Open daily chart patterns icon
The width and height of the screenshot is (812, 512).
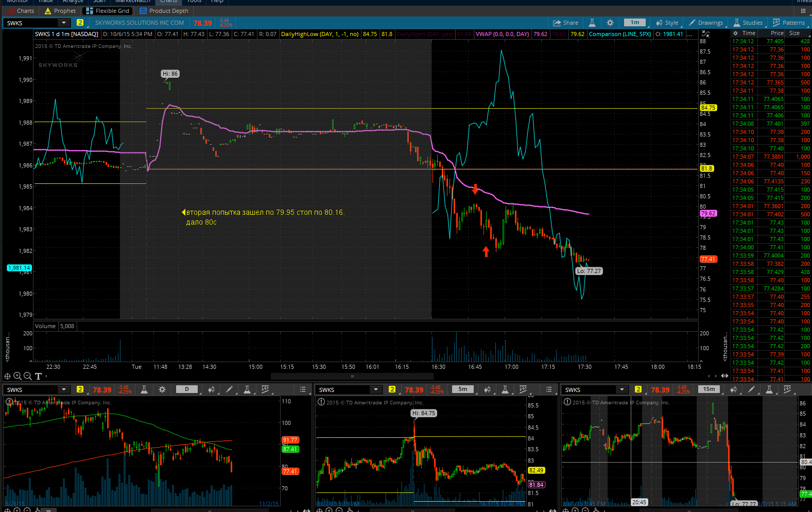coord(265,389)
